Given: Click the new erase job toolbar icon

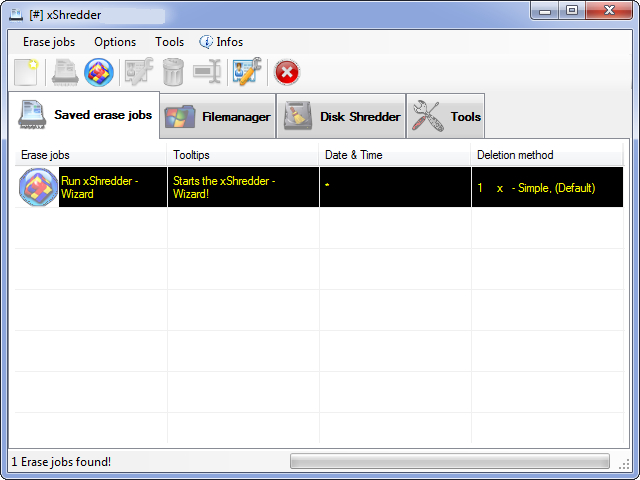Looking at the screenshot, I should (26, 72).
